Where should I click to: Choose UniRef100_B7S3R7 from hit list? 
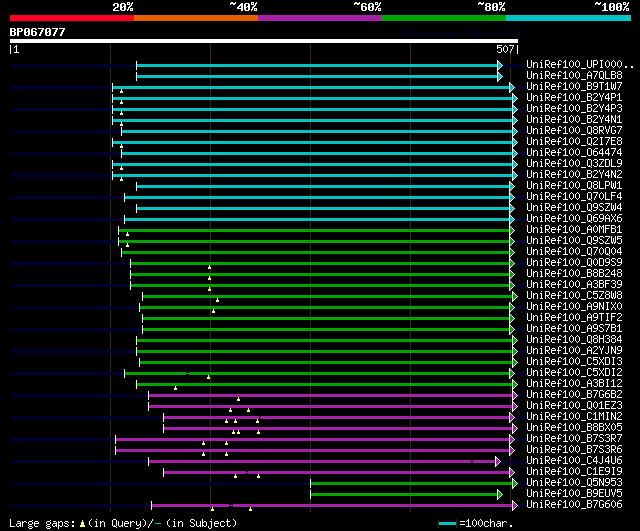(574, 439)
